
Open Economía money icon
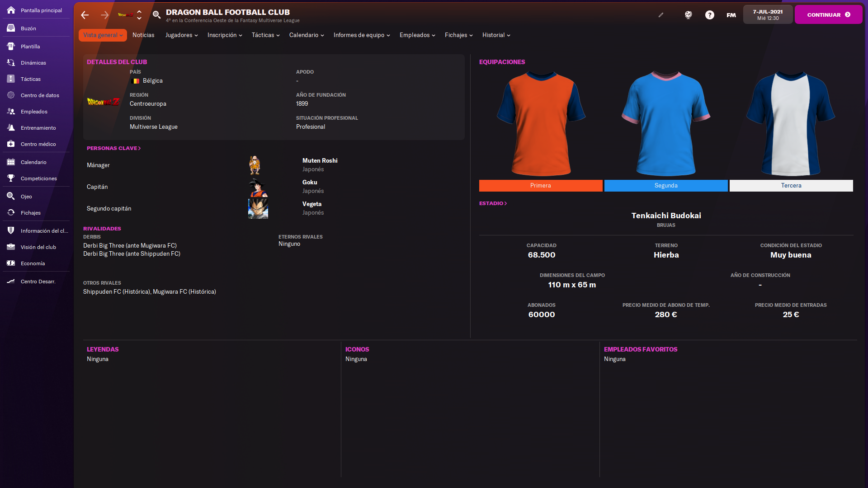coord(11,263)
